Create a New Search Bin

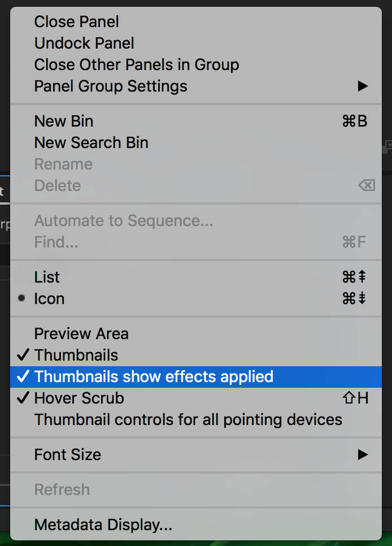click(x=91, y=142)
